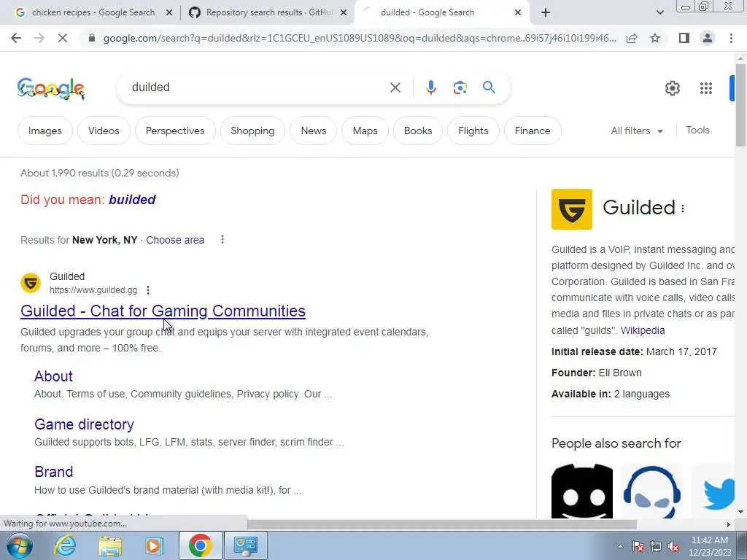Click the Guilded favicon in the first result
747x560 pixels.
point(31,283)
